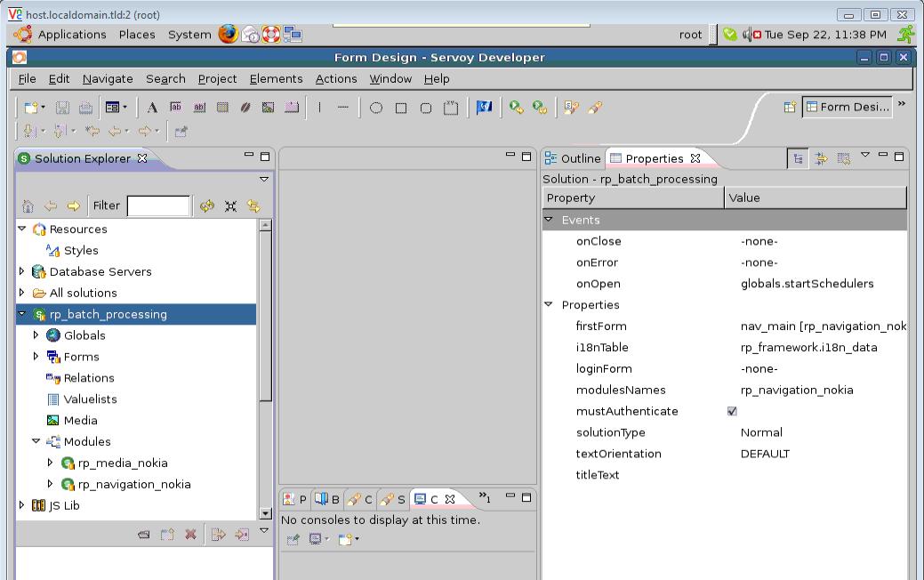Screen dimensions: 924x580
Task: Click the Property column header
Action: 633,198
